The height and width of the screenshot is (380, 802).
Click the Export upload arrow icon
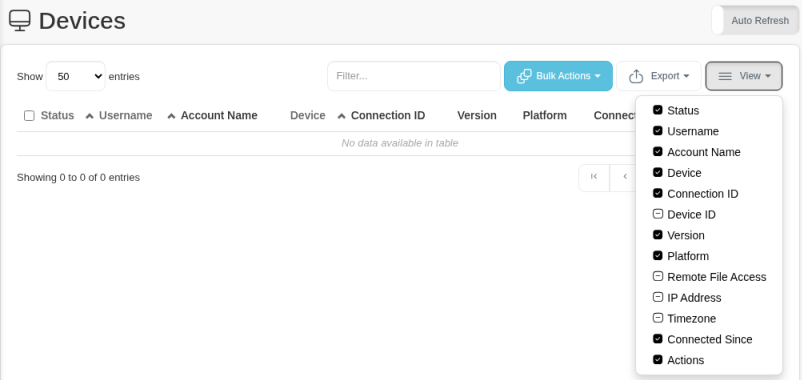(636, 76)
